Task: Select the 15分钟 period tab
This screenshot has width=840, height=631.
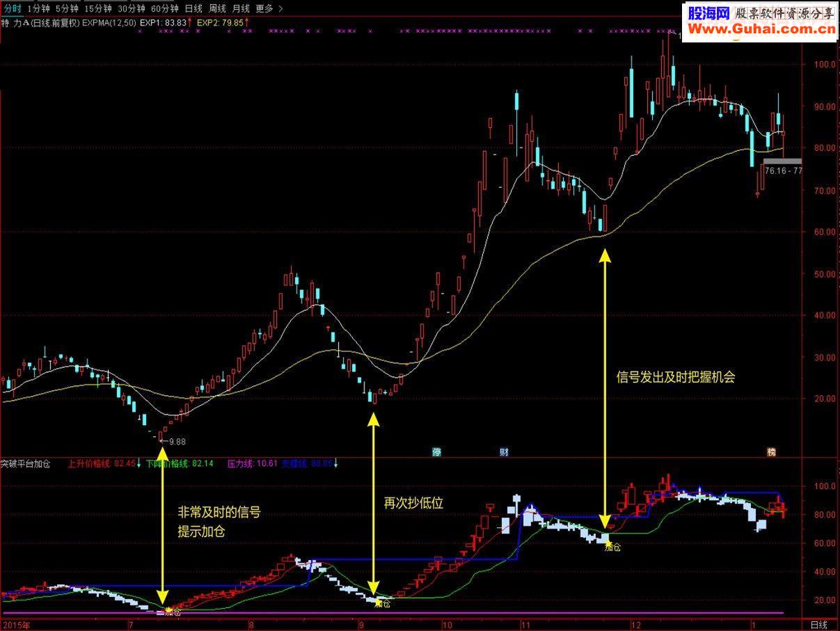Action: (x=98, y=8)
